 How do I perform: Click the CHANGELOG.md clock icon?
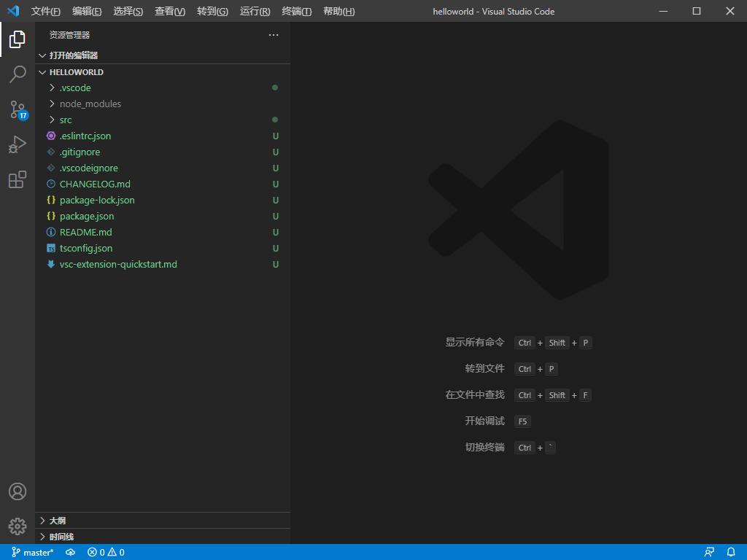tap(51, 184)
